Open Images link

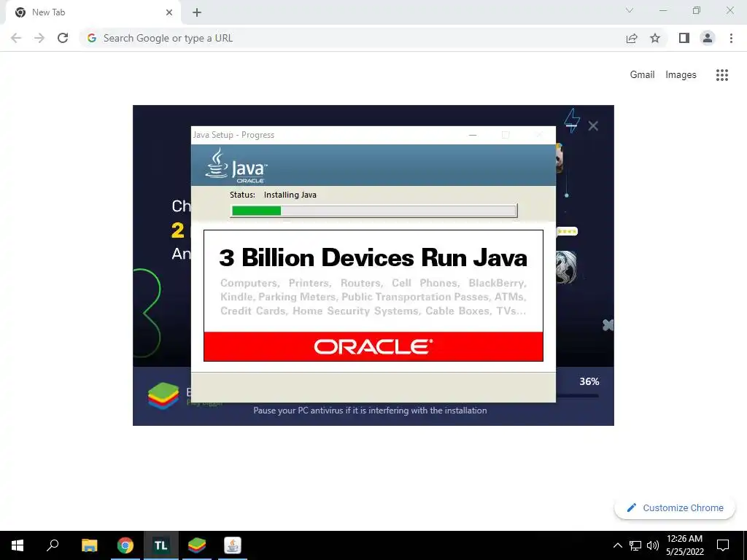[x=681, y=75]
